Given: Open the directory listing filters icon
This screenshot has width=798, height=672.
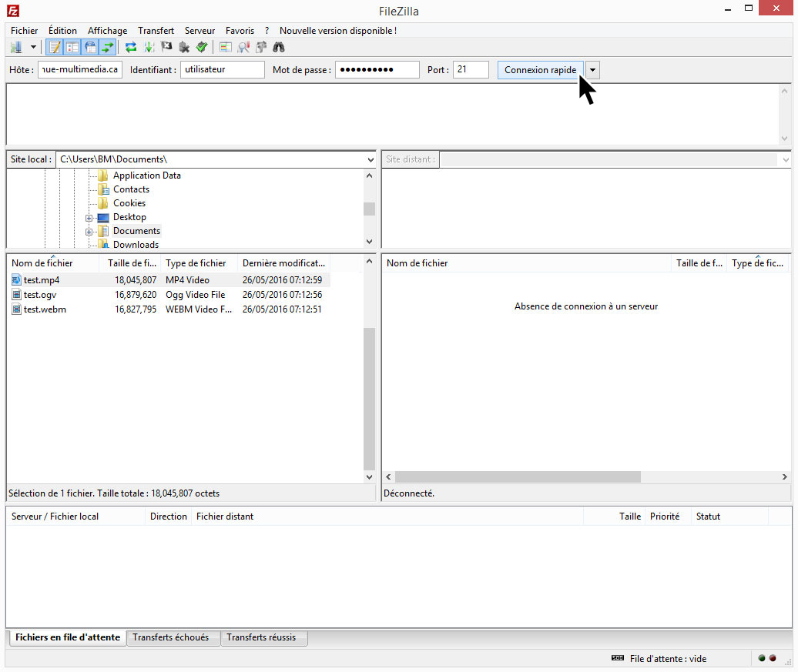Looking at the screenshot, I should [x=226, y=48].
